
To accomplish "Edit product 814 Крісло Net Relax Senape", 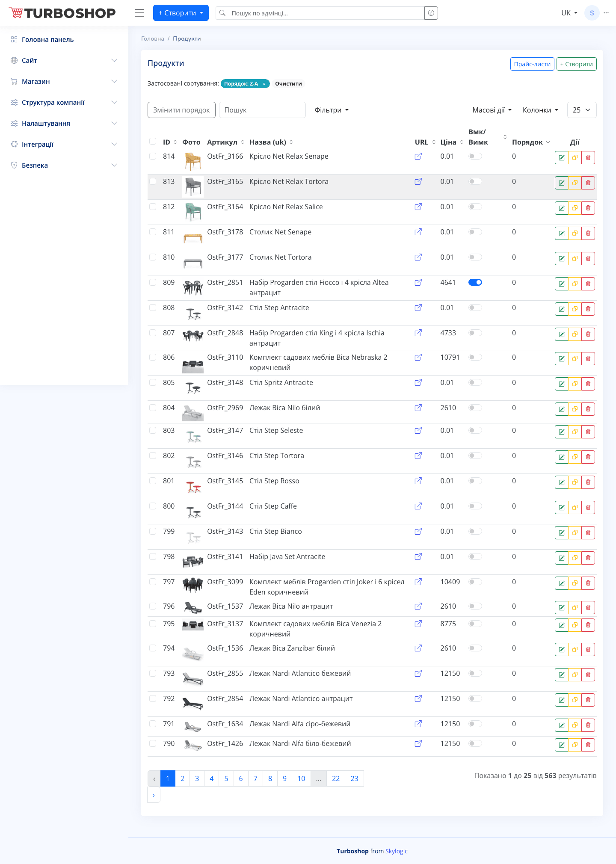I will tap(561, 157).
